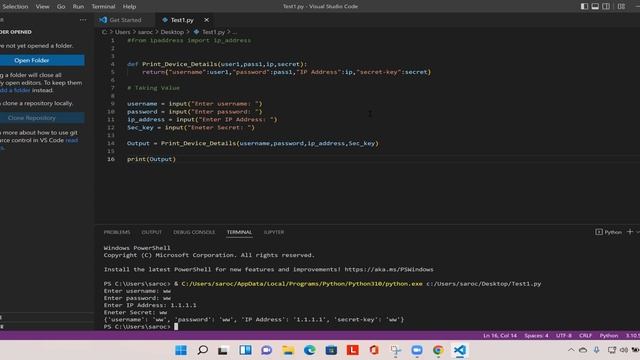Open sidebar more actions ellipsis
640x360 pixels.
coord(83,20)
